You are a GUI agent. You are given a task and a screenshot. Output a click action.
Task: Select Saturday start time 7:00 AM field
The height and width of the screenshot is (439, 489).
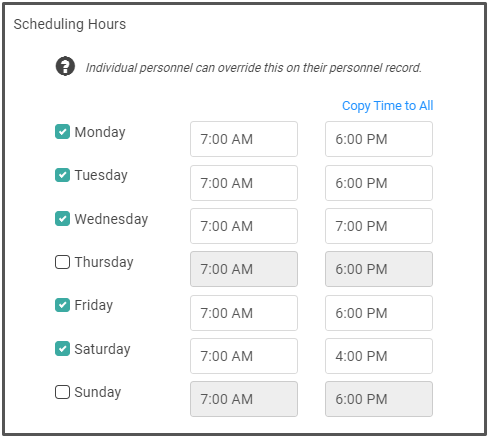point(244,356)
